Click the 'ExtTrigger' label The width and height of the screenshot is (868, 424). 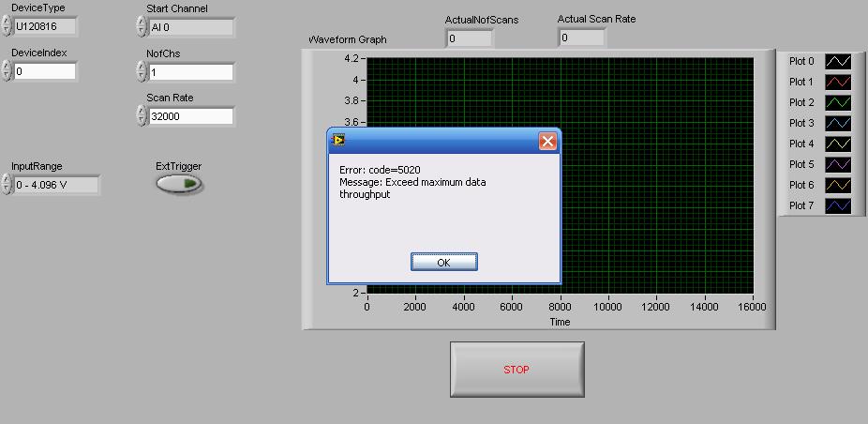[x=179, y=166]
